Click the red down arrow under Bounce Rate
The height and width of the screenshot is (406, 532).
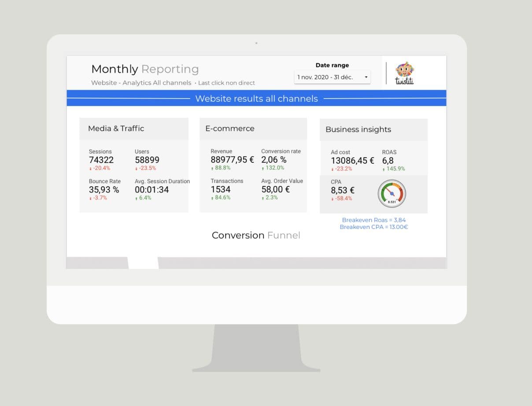pyautogui.click(x=90, y=198)
